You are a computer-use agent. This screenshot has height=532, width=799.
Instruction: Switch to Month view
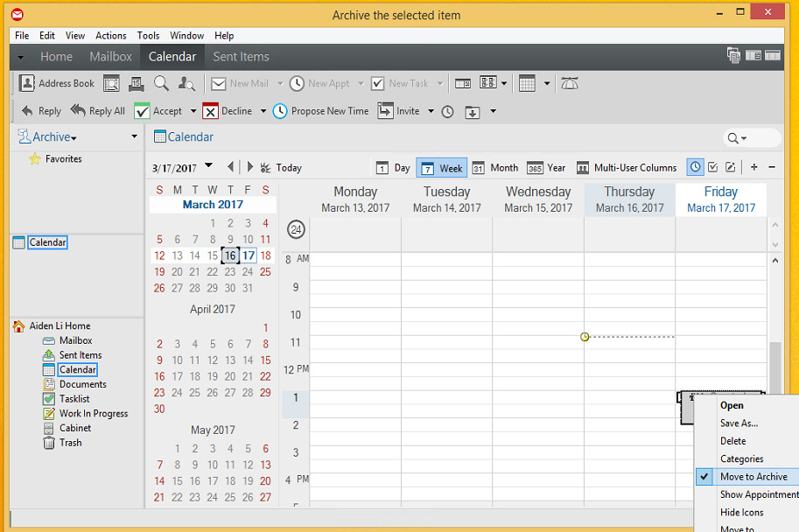[x=494, y=168]
